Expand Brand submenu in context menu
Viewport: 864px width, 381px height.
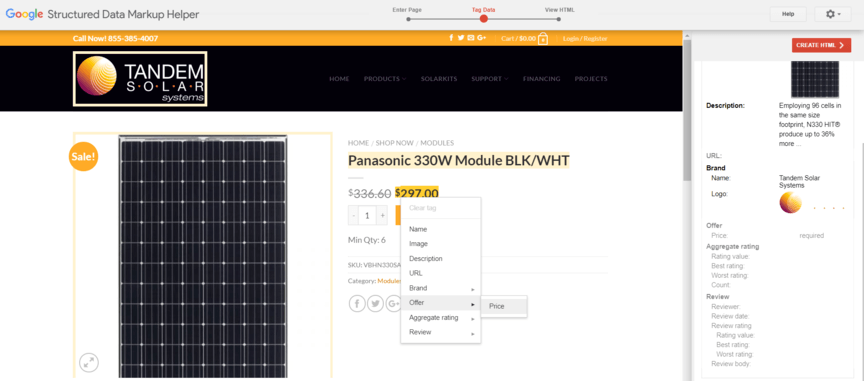441,288
